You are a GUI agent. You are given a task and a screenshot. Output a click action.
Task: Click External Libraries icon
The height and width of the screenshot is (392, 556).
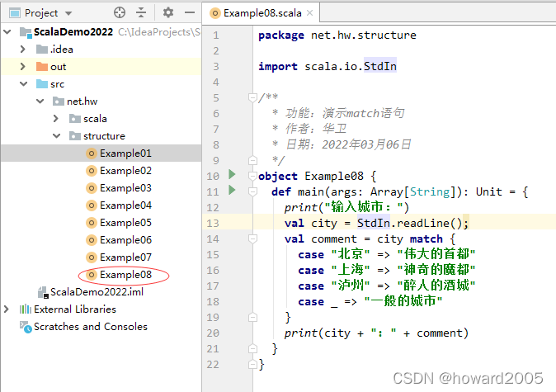(x=26, y=309)
